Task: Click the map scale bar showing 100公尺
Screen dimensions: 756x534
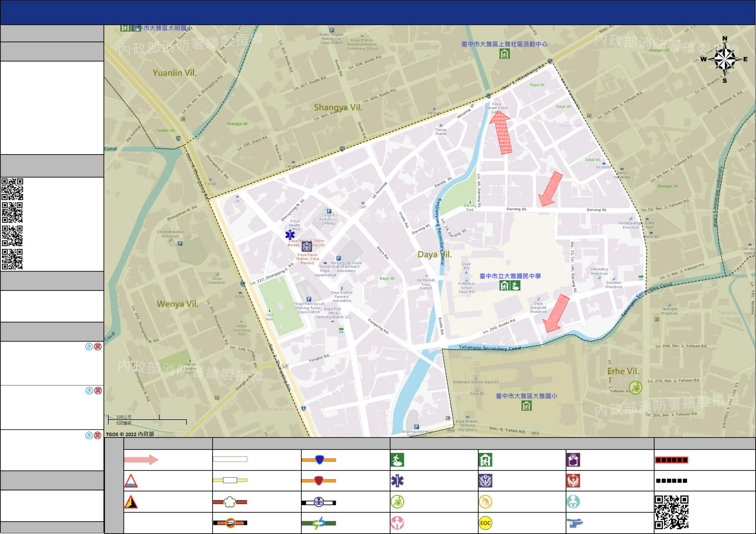Action: tap(147, 420)
